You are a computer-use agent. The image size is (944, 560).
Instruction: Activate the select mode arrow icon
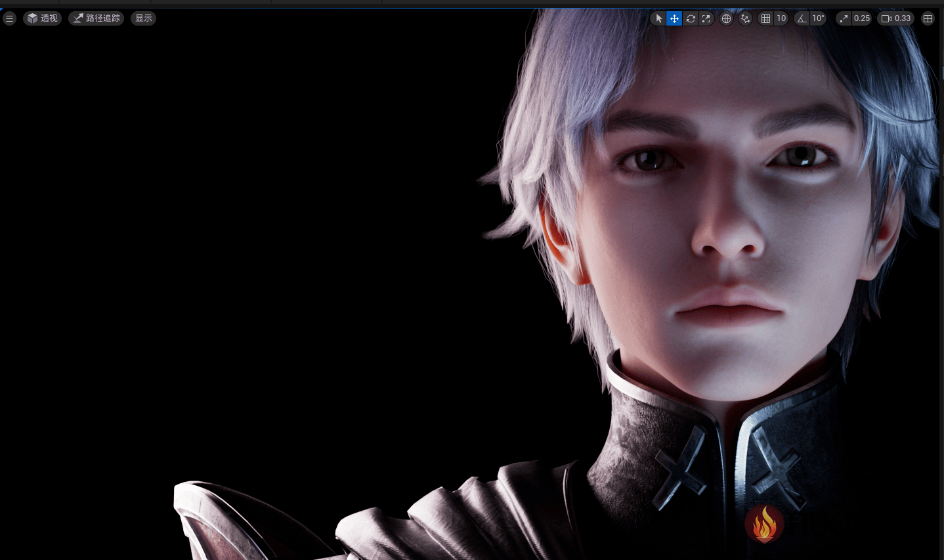coord(659,18)
